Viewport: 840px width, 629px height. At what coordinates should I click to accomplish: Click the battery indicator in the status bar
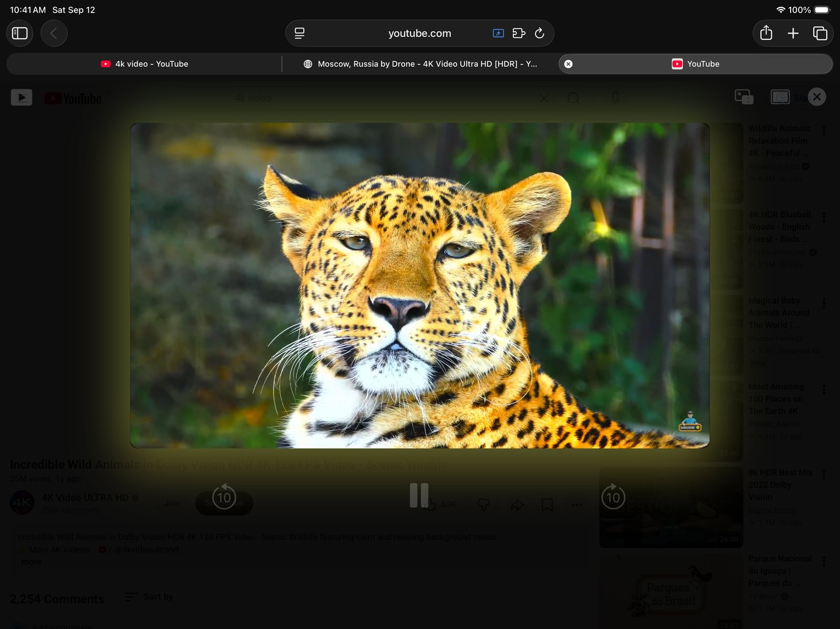(x=822, y=10)
